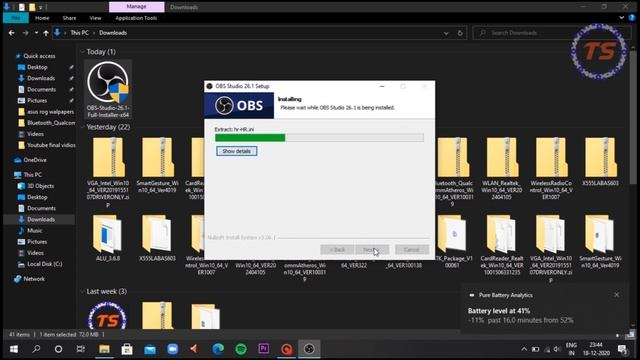The image size is (640, 360).
Task: Open Quick access in navigation pane
Action: pos(39,56)
